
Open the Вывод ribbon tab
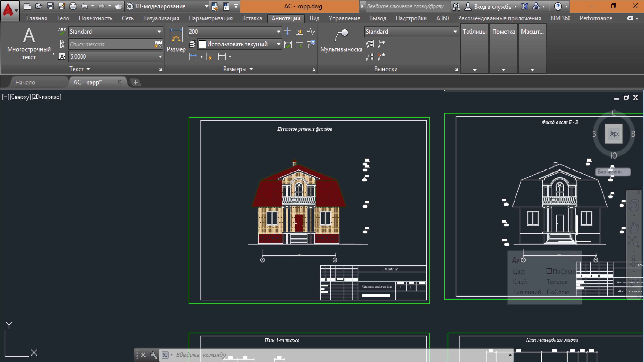378,18
